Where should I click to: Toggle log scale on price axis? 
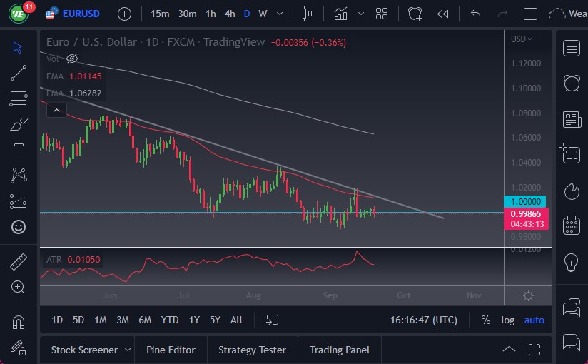click(x=507, y=320)
